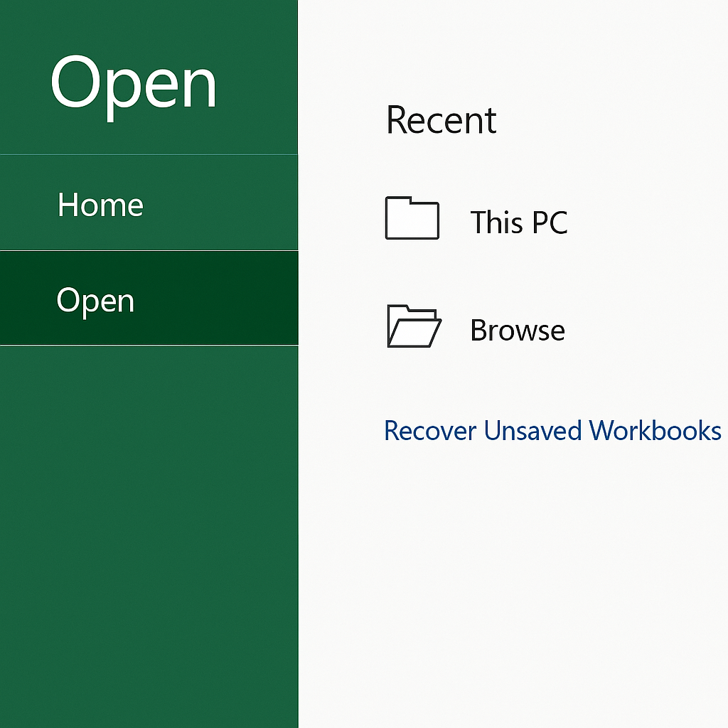Click the Browse open-folder icon
The height and width of the screenshot is (728, 728).
pyautogui.click(x=414, y=326)
